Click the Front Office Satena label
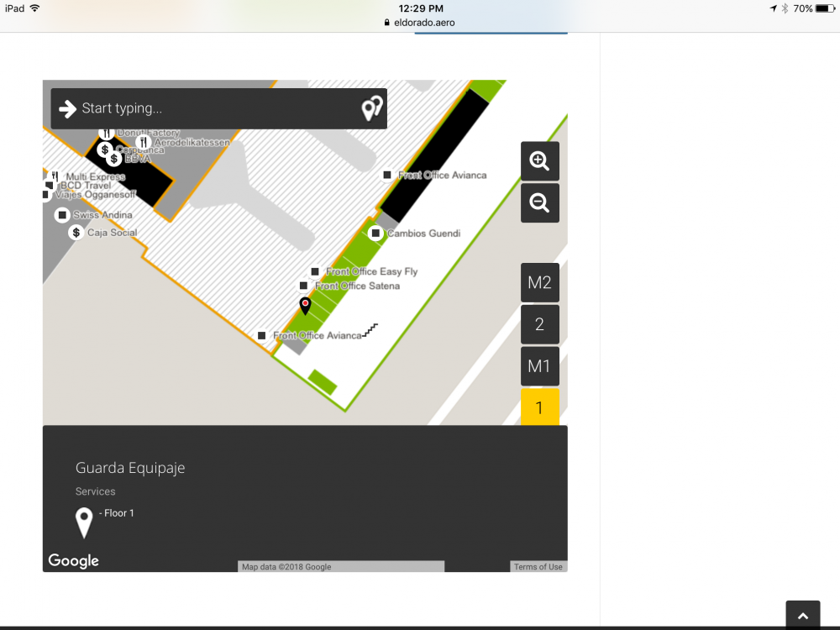This screenshot has width=840, height=630. click(x=357, y=286)
